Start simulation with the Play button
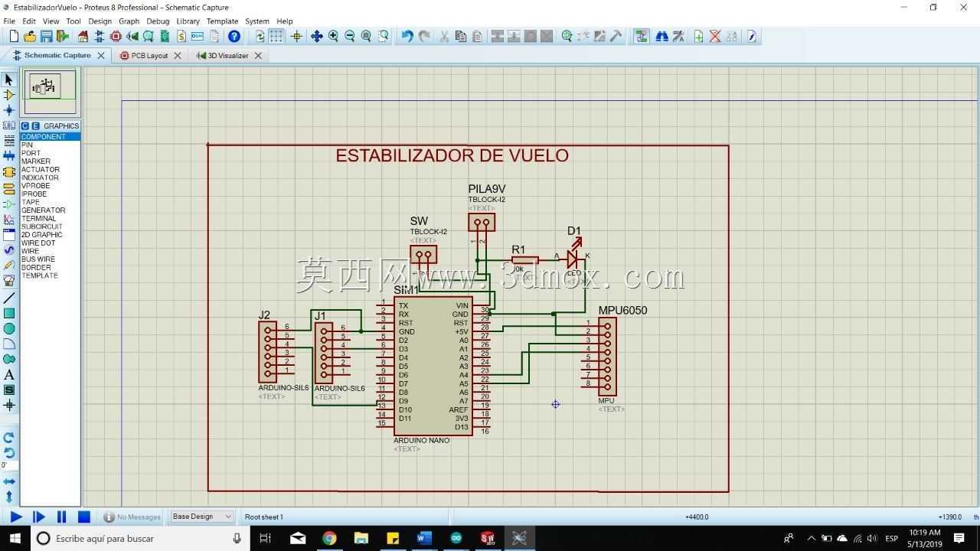 pyautogui.click(x=15, y=517)
